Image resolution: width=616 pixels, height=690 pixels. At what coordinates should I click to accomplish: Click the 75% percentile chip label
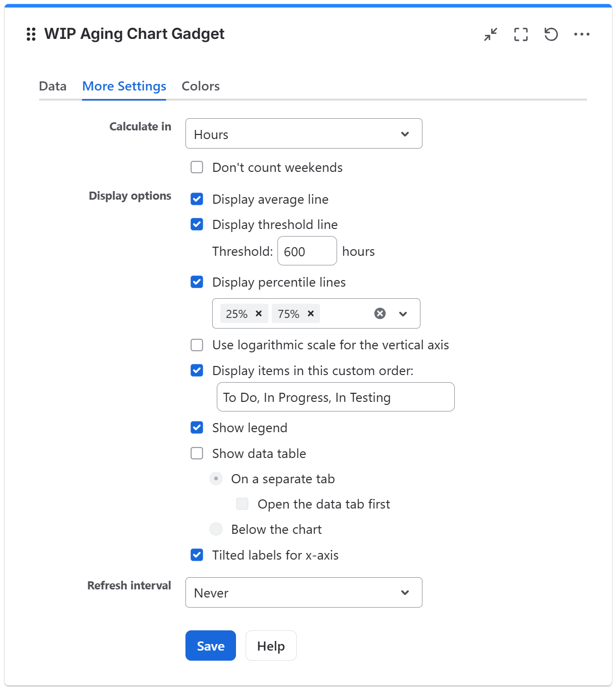click(x=289, y=314)
